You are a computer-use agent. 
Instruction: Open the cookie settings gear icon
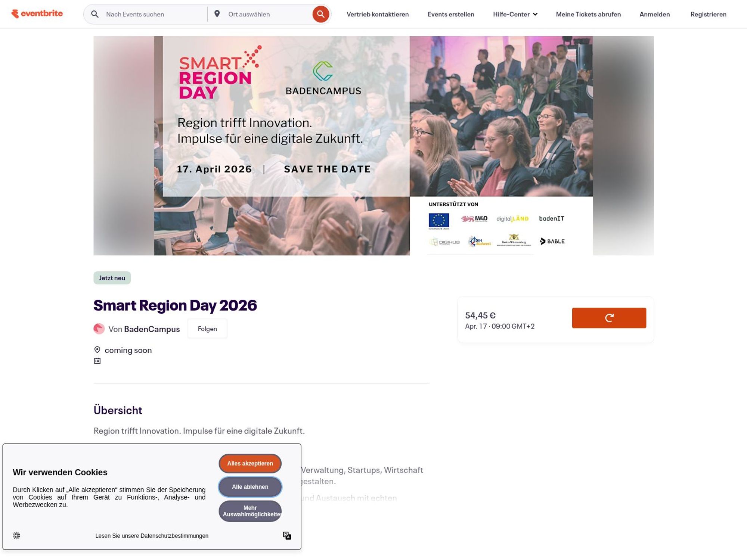click(16, 535)
